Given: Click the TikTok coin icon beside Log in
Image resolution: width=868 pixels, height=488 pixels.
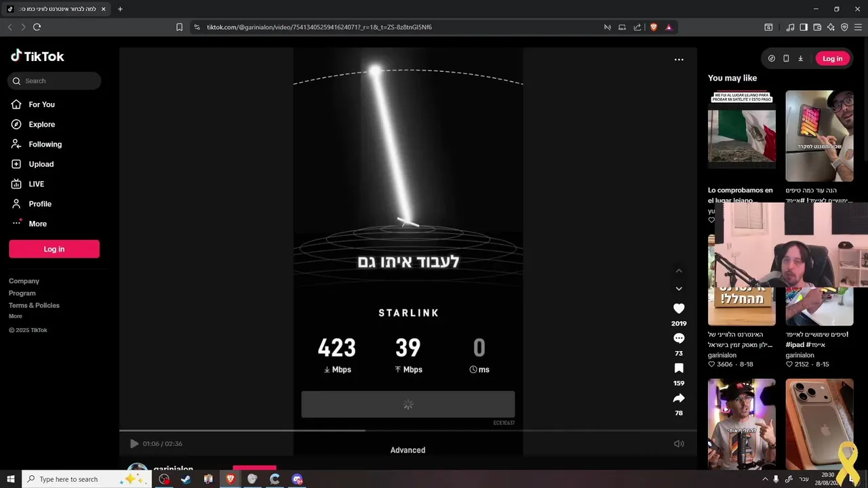Looking at the screenshot, I should tap(772, 58).
